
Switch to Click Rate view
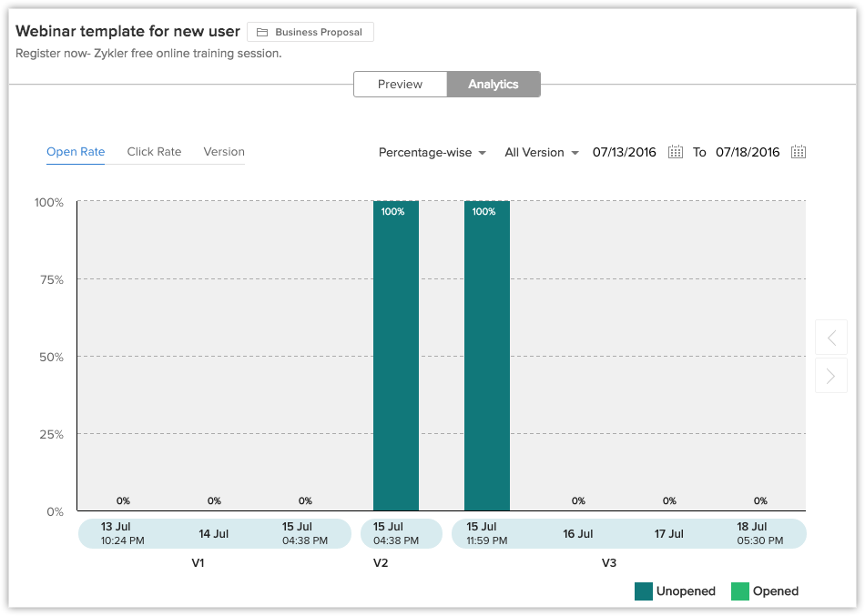(x=154, y=152)
